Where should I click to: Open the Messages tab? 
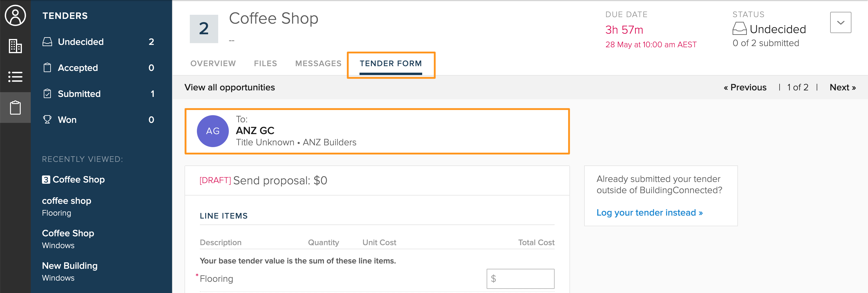tap(318, 63)
